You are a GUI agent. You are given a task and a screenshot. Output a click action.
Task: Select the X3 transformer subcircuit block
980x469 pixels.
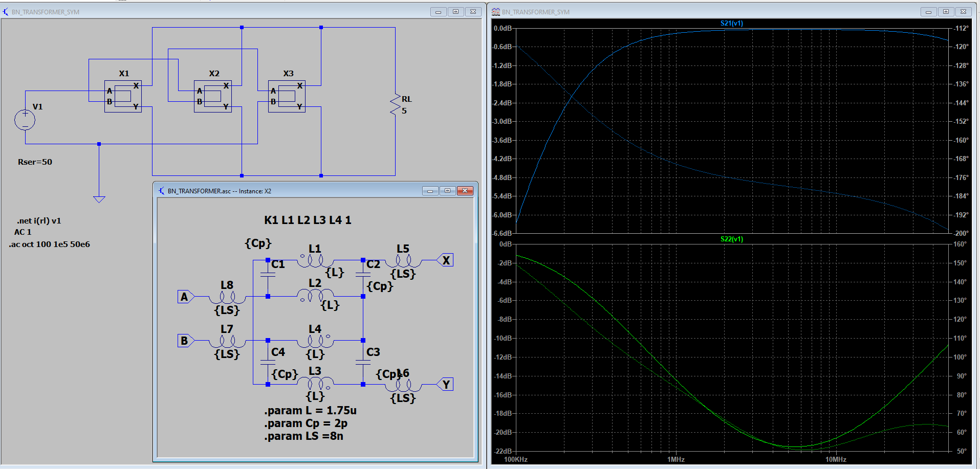point(287,96)
